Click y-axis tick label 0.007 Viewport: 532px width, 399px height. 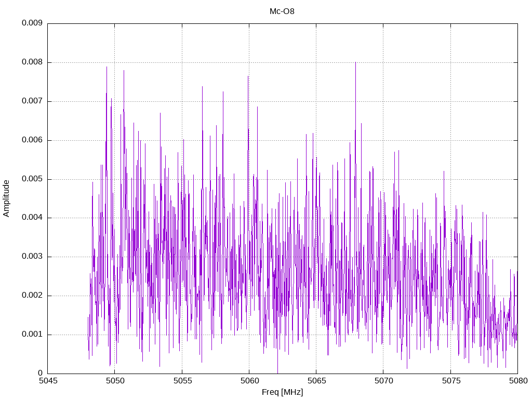[x=32, y=101]
